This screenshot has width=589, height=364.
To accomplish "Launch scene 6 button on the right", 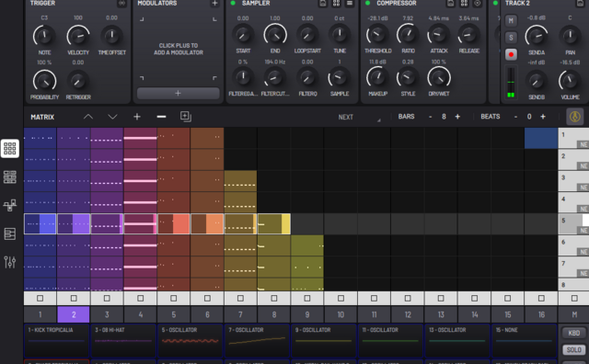I will [573, 245].
